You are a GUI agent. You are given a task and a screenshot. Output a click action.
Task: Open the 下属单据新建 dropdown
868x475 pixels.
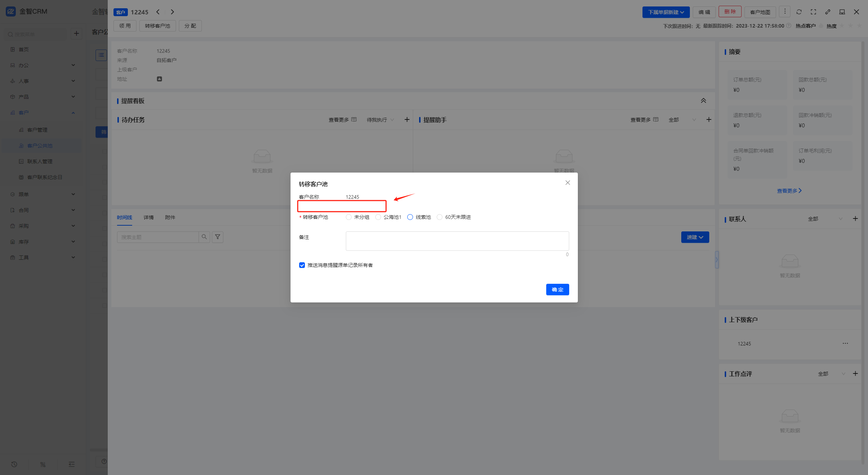[666, 12]
